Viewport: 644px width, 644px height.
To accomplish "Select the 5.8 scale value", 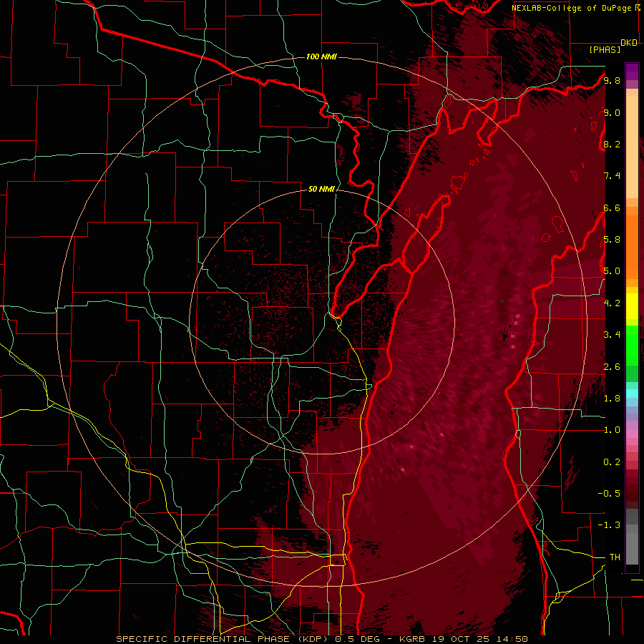I will (x=612, y=240).
